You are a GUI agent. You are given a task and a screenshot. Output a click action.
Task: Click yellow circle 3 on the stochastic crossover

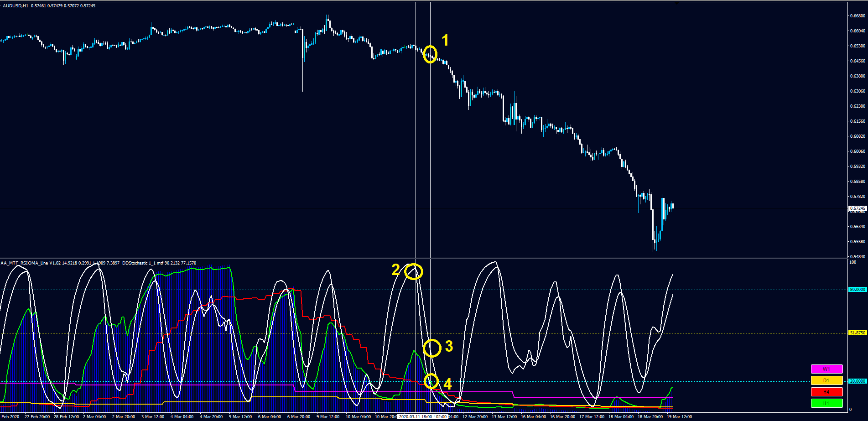tap(432, 348)
